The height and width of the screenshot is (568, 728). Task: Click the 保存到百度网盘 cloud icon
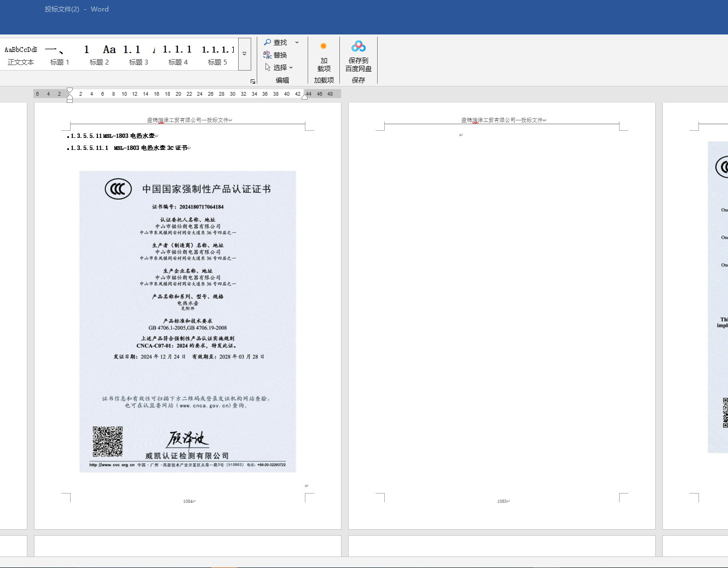pyautogui.click(x=359, y=47)
